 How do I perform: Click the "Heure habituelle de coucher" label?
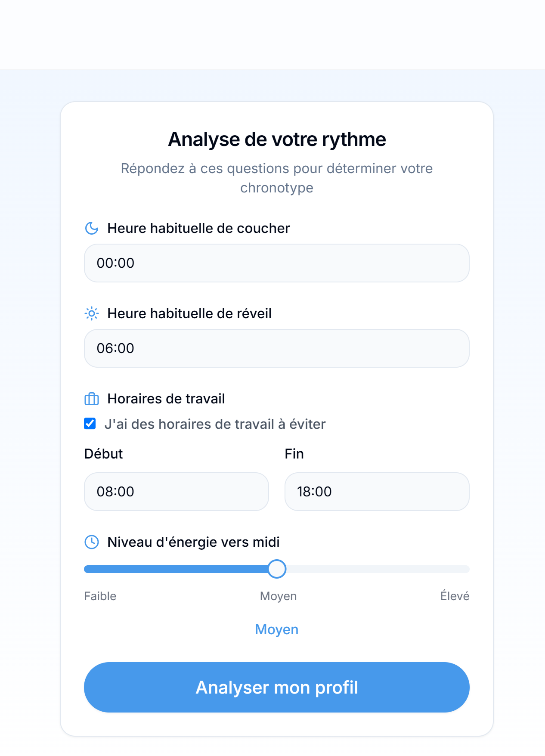(x=198, y=228)
